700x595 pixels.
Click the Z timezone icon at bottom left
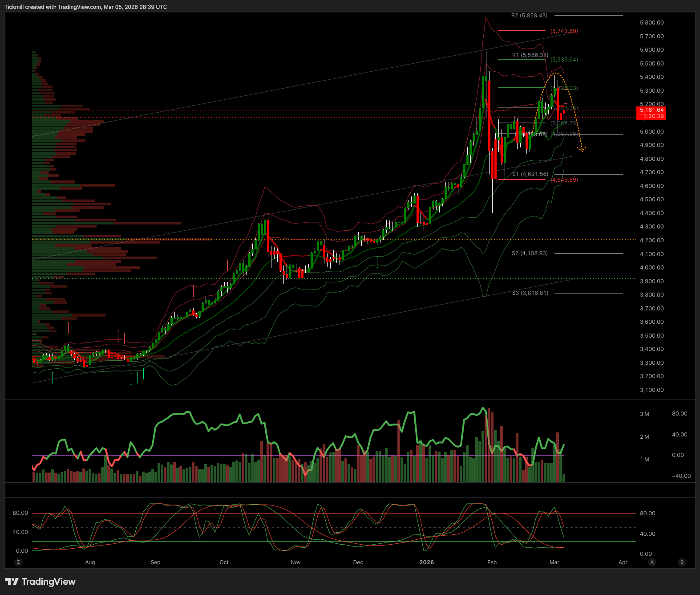click(x=18, y=562)
